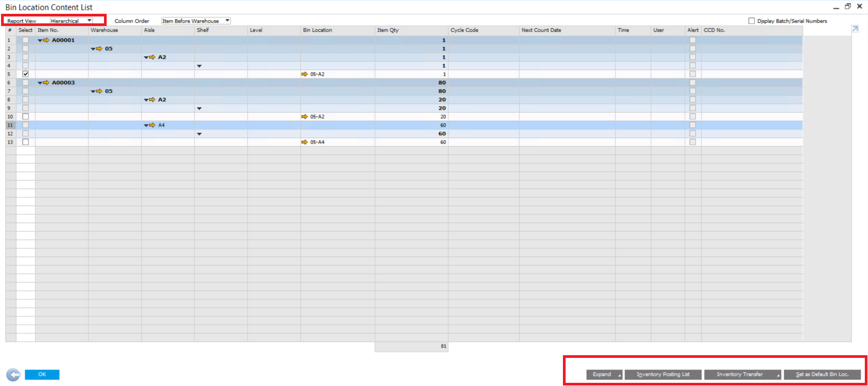This screenshot has height=386, width=868.
Task: Click the round blue back arrow icon
Action: click(13, 374)
